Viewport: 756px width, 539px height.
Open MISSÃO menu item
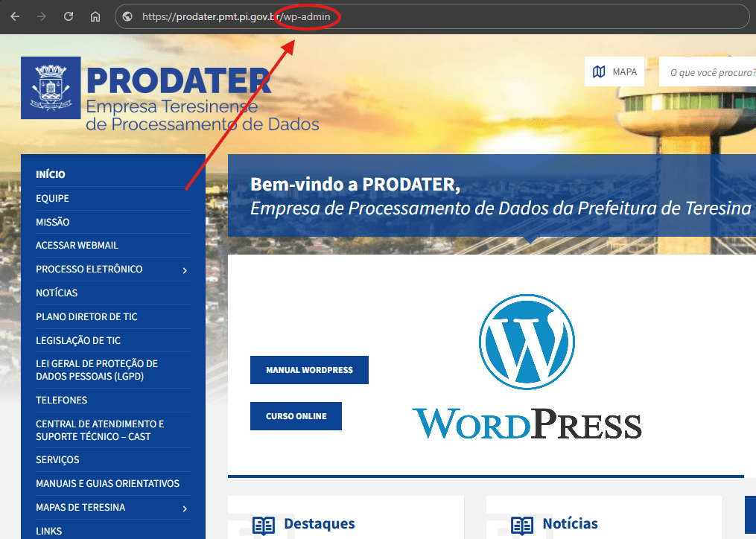tap(53, 222)
